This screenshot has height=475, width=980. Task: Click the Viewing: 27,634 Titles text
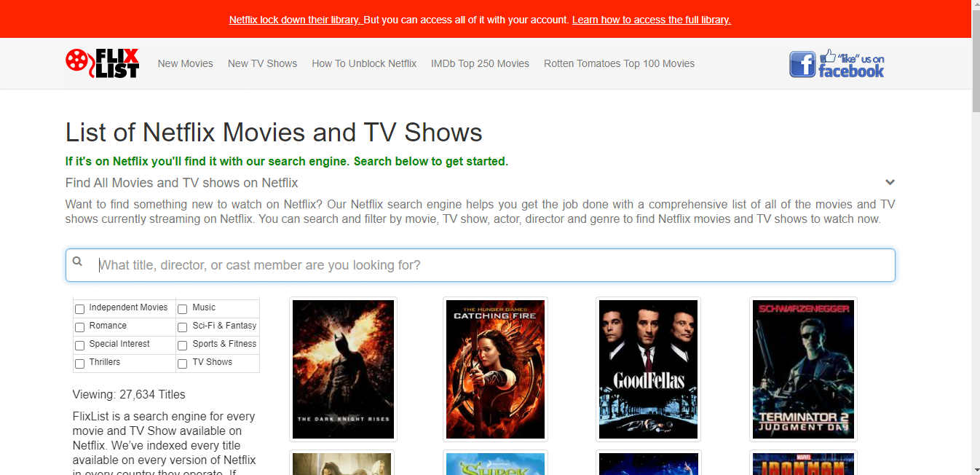[129, 394]
